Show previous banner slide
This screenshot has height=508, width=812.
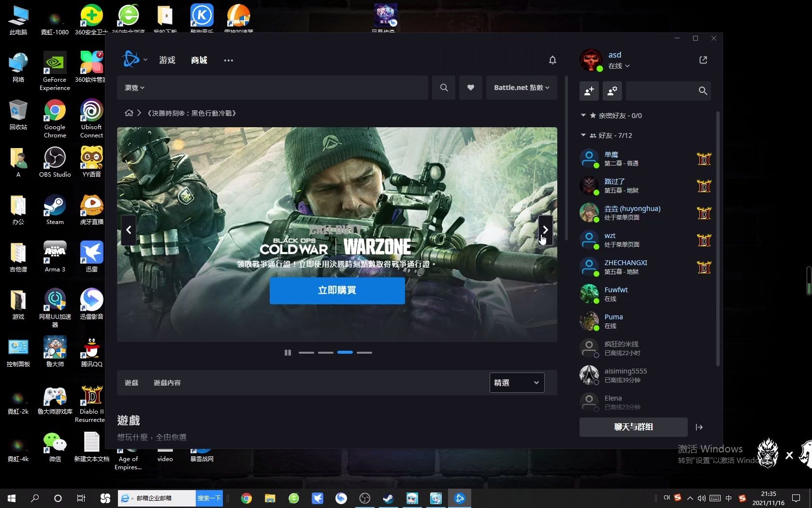129,230
